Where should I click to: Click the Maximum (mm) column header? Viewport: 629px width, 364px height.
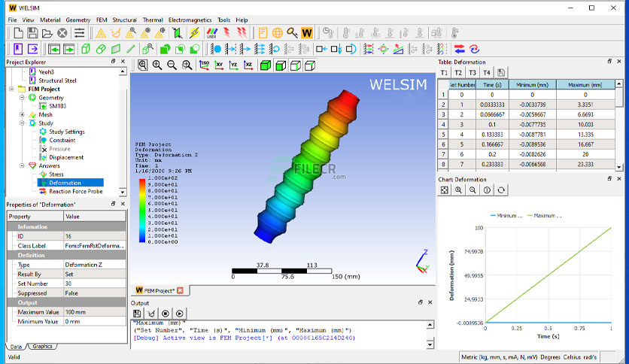tap(585, 84)
